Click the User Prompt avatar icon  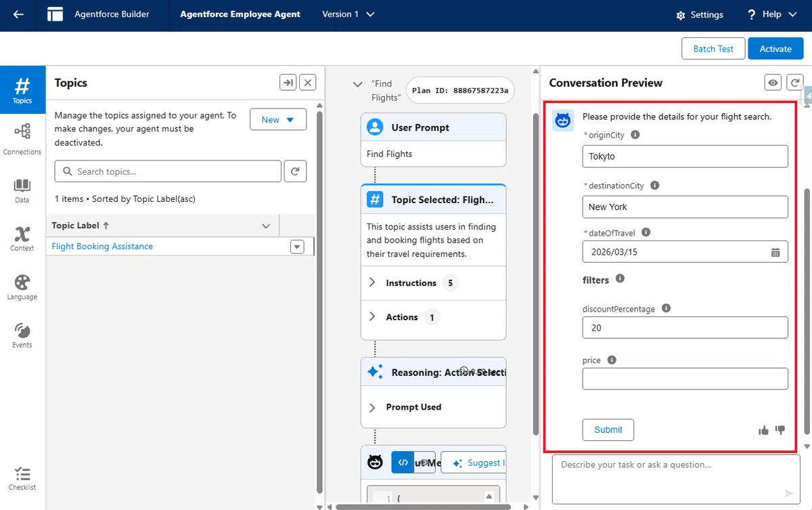tap(375, 127)
